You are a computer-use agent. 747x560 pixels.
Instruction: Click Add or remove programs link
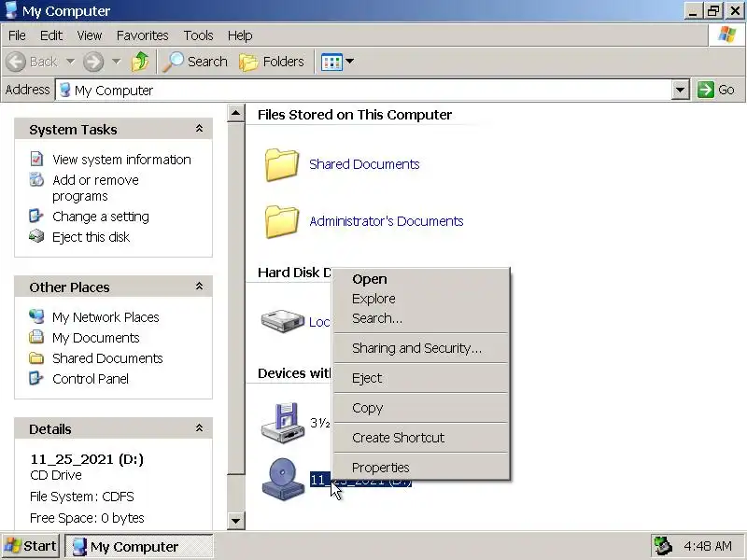tap(95, 189)
